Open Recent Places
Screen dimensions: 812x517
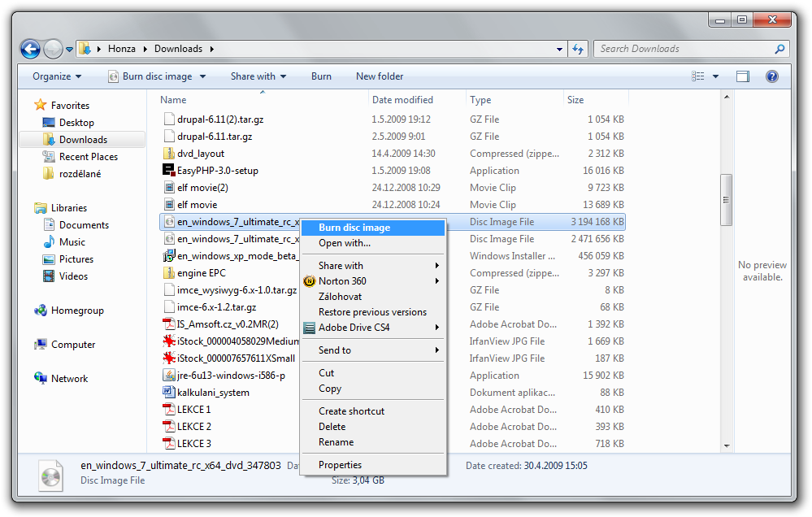[x=88, y=156]
